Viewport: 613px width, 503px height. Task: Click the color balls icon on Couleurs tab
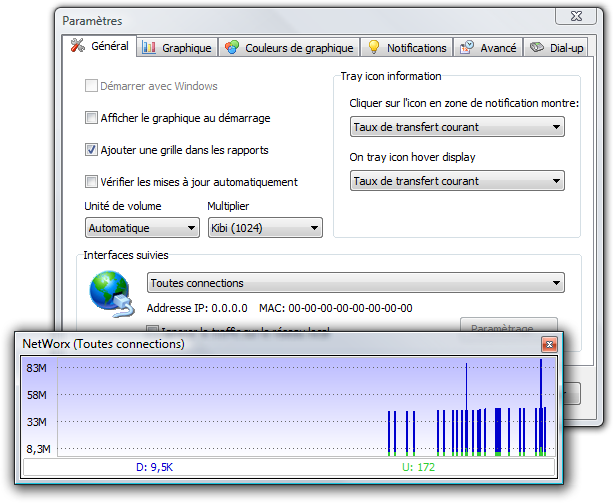click(232, 48)
